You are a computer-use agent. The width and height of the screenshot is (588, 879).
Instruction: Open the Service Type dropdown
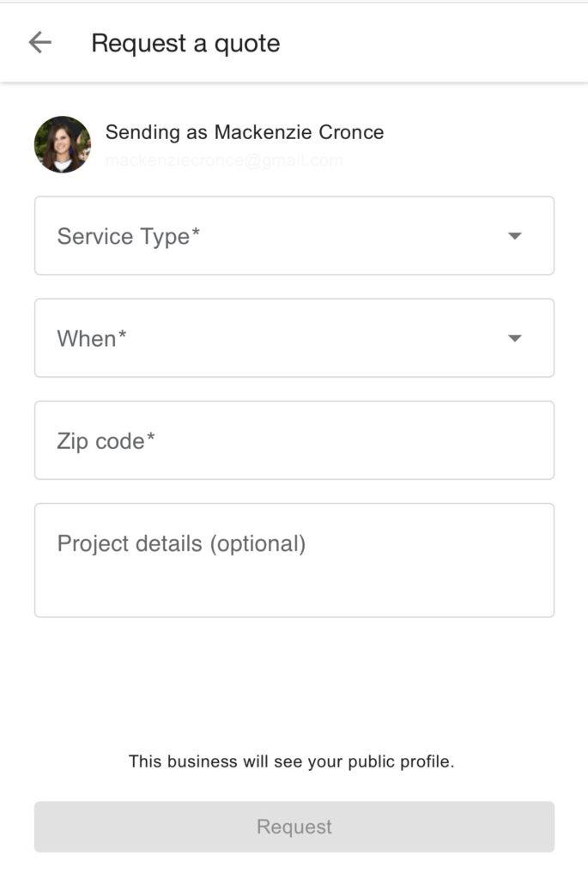294,236
